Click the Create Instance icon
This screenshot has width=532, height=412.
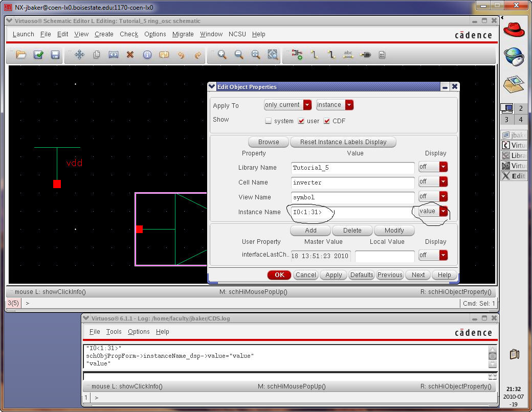(x=297, y=55)
